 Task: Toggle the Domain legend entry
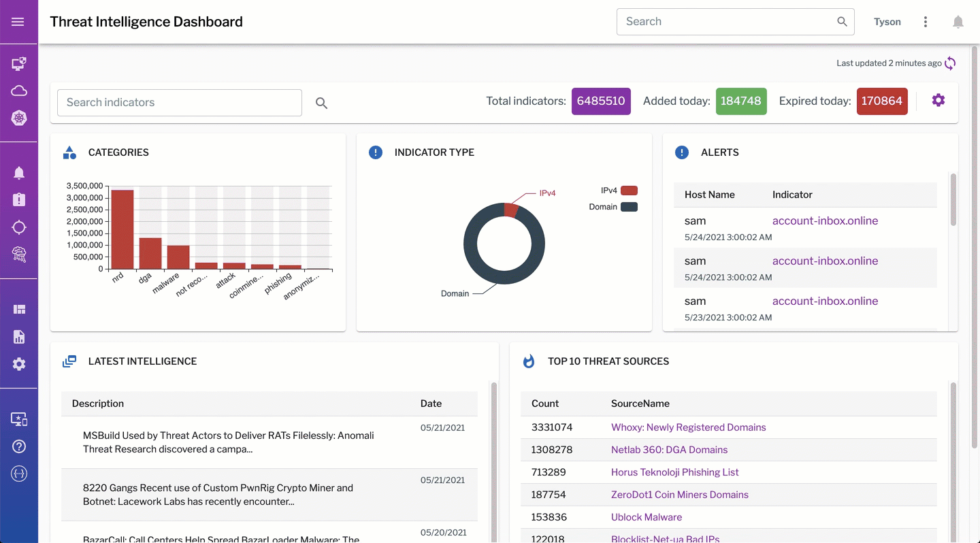[x=613, y=207]
